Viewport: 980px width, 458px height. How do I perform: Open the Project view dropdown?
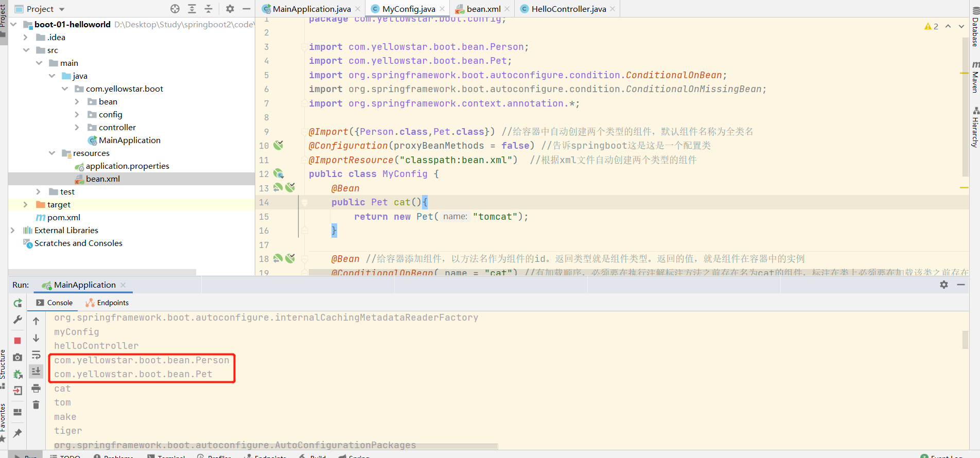[x=62, y=9]
